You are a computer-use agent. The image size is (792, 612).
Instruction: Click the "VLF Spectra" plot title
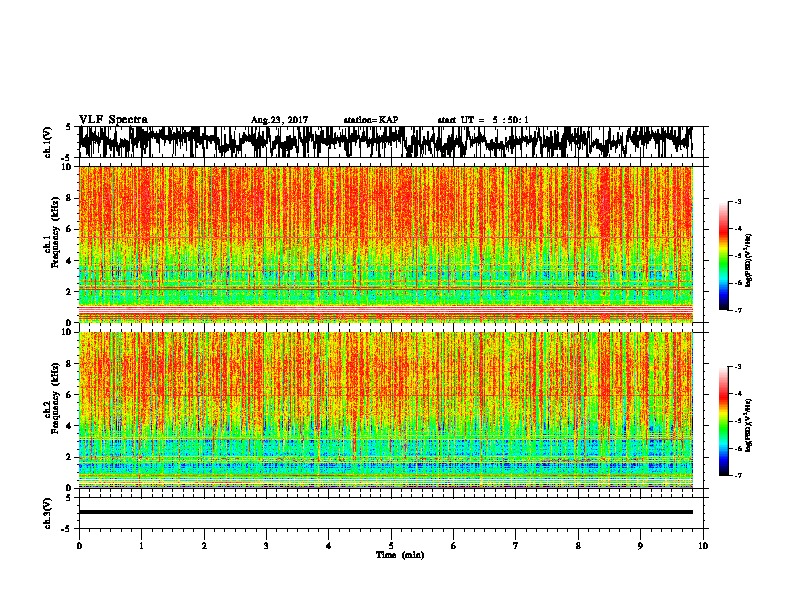point(113,120)
